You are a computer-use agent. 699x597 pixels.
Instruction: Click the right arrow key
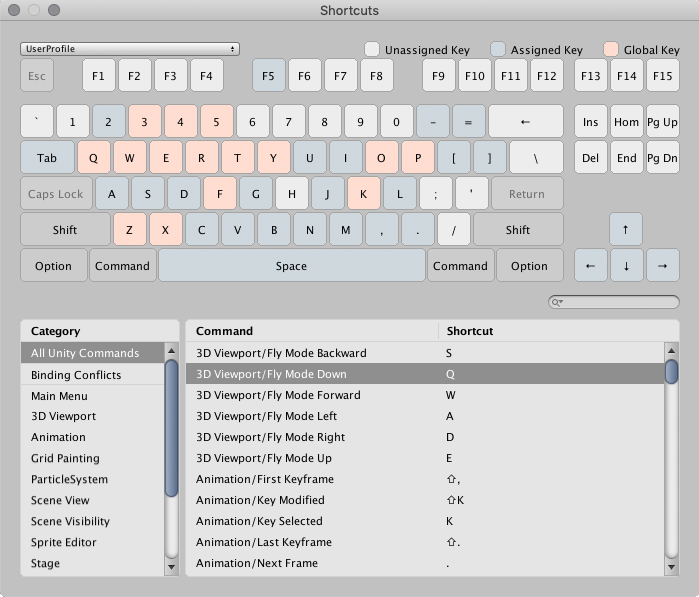[x=663, y=266]
